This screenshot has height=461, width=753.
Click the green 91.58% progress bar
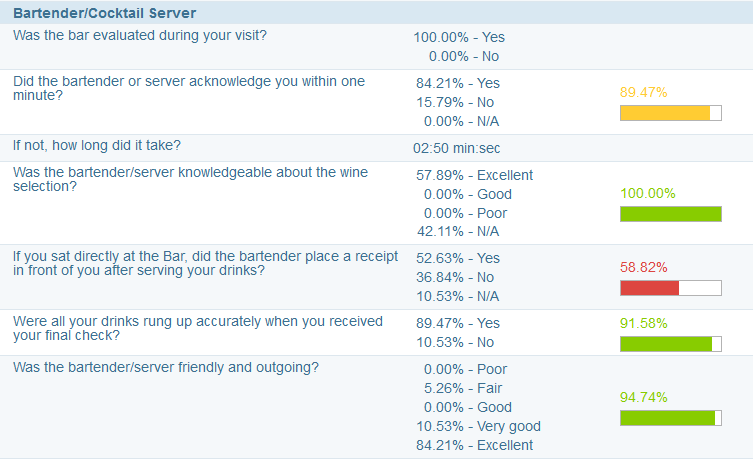click(x=670, y=344)
